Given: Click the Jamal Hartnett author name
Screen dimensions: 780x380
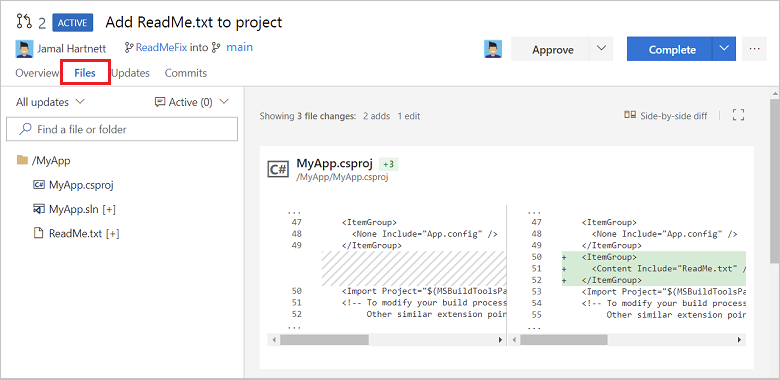Looking at the screenshot, I should click(x=72, y=49).
